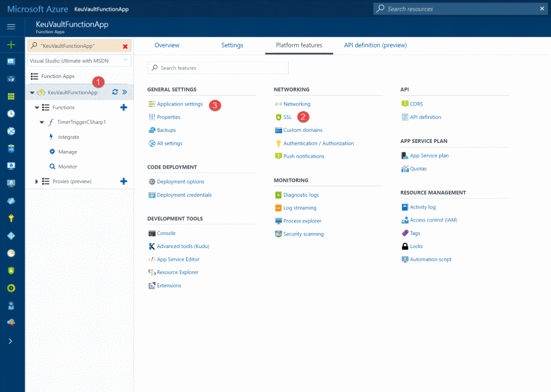
Task: Switch to the Settings tab
Action: click(232, 45)
